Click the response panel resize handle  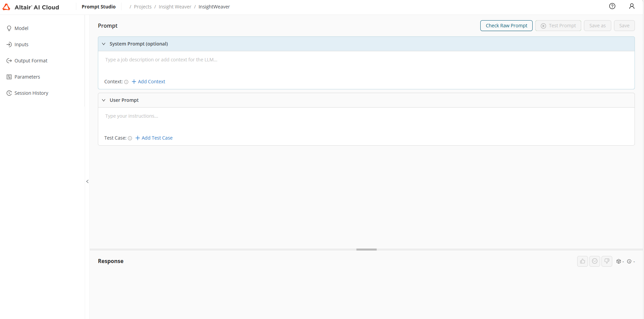pos(367,250)
